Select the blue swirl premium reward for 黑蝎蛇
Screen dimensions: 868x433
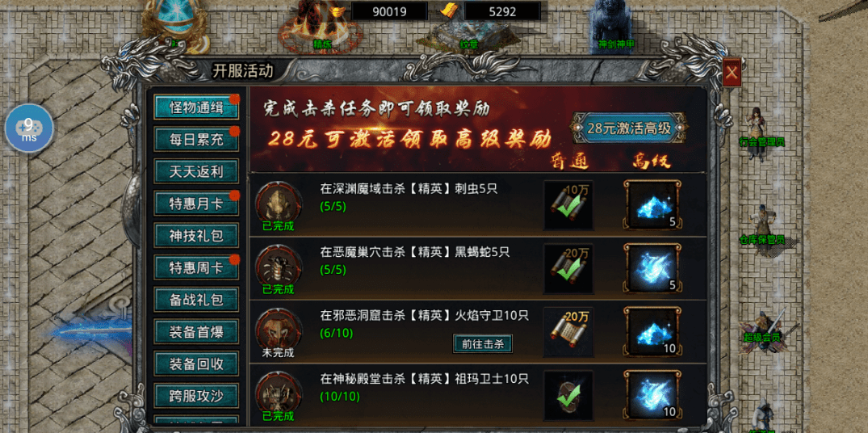[x=652, y=268]
